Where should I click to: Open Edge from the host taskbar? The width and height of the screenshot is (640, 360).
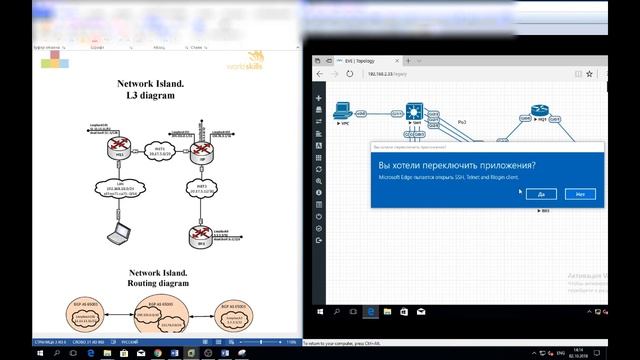coord(91,353)
